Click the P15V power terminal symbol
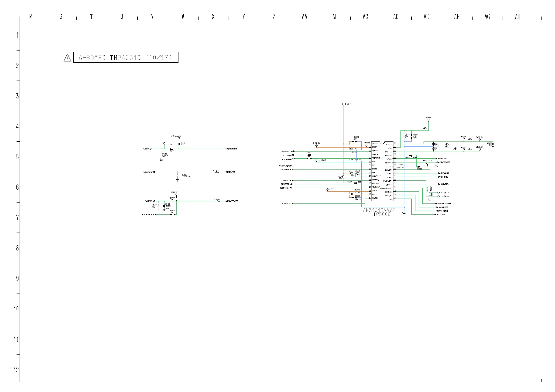 [343, 104]
